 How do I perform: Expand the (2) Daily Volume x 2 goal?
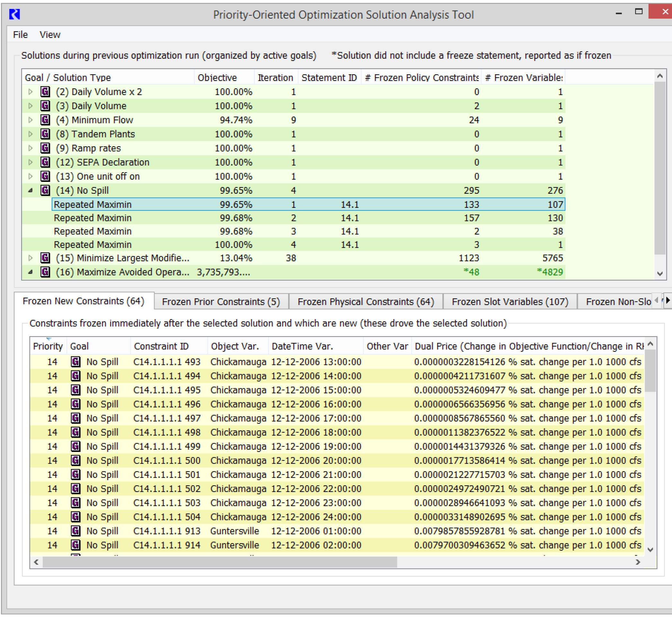coord(31,92)
